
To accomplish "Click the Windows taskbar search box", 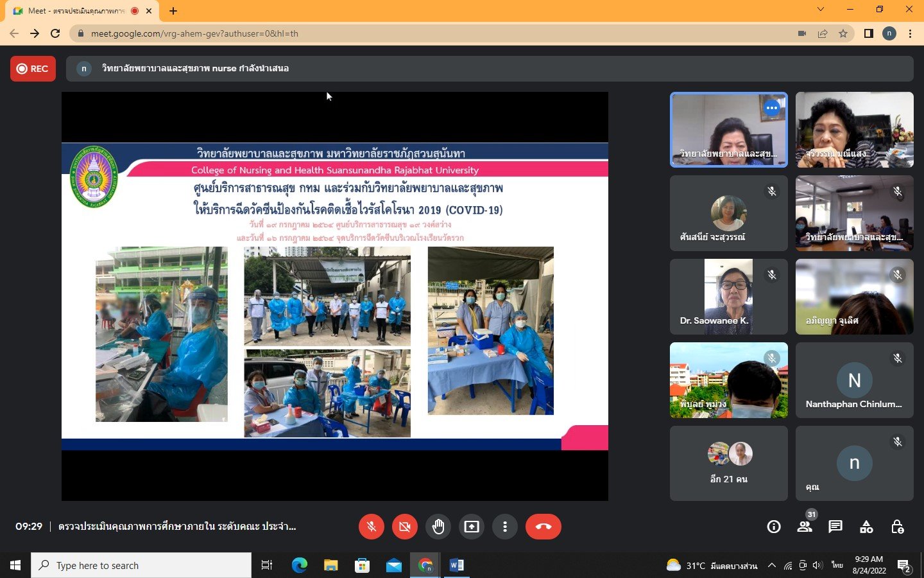I will tap(141, 565).
